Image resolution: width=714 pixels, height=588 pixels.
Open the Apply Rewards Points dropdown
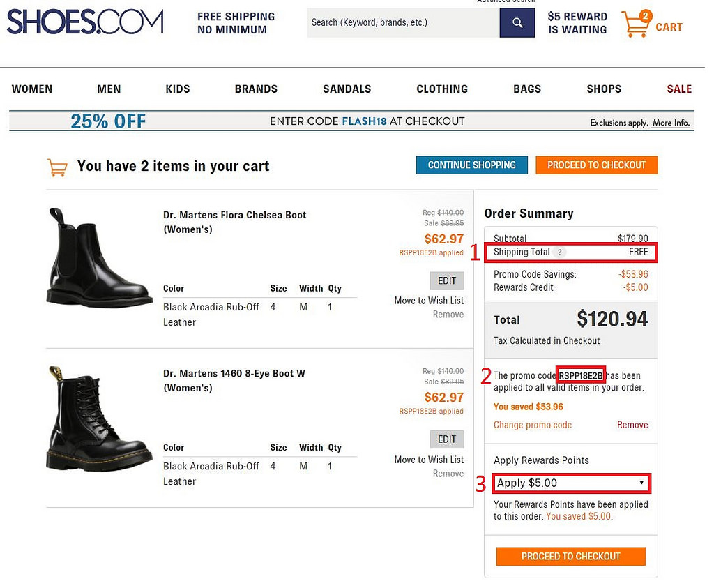[570, 483]
